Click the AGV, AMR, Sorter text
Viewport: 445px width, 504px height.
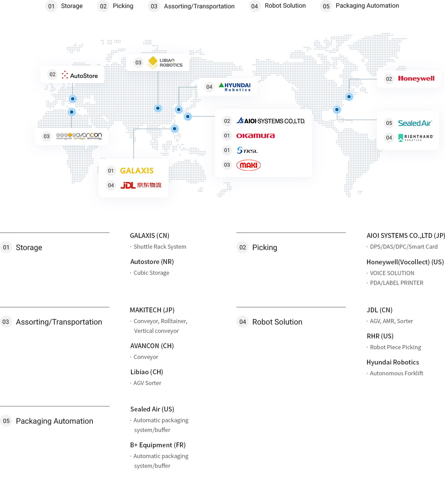coord(391,321)
